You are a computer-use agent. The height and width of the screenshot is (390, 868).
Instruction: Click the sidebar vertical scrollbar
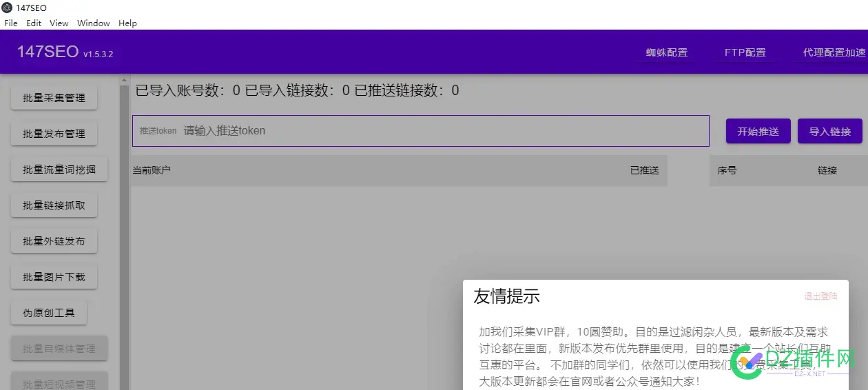point(124,234)
